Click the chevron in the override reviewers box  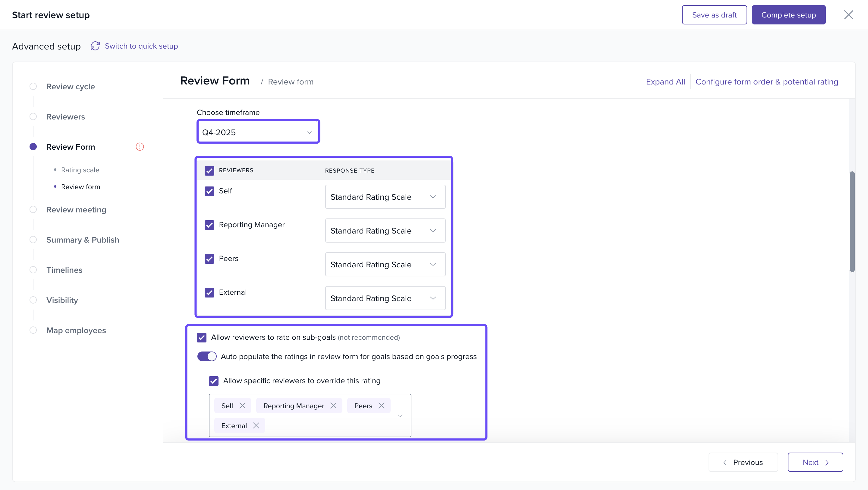pyautogui.click(x=400, y=416)
